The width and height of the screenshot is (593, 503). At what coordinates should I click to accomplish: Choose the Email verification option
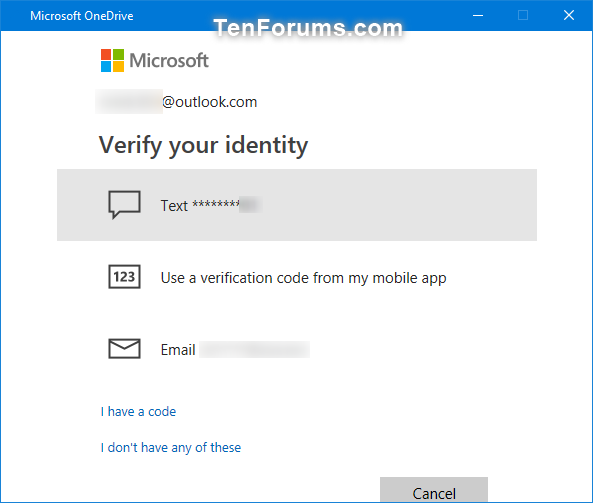tap(297, 349)
